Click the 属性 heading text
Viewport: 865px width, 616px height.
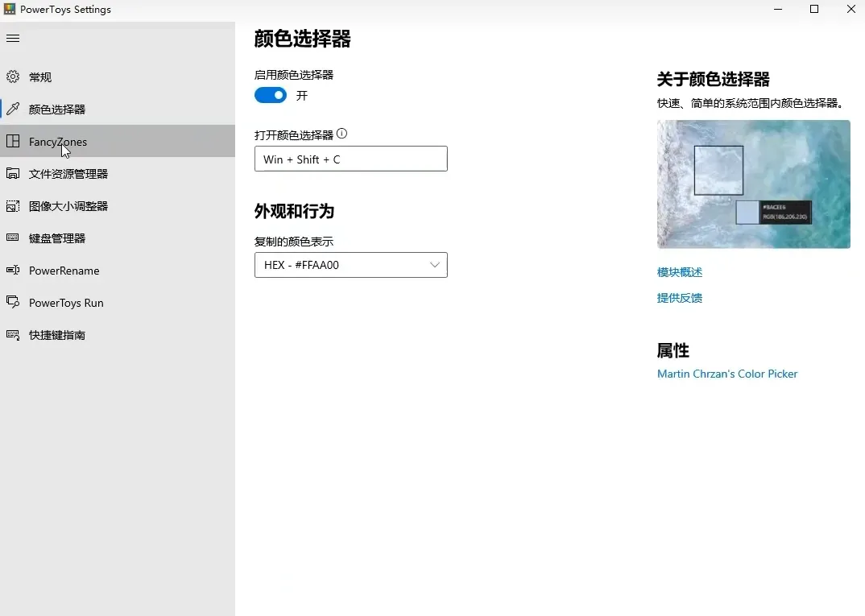673,351
